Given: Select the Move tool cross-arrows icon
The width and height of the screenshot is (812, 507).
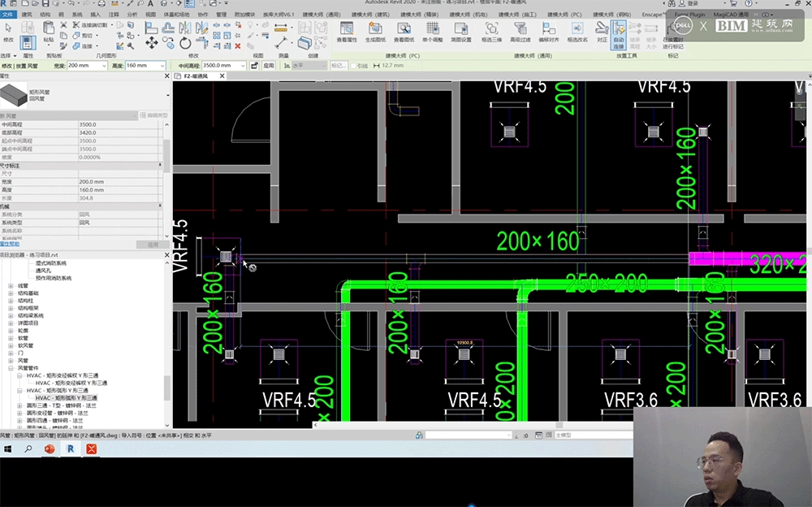Looking at the screenshot, I should [x=153, y=43].
